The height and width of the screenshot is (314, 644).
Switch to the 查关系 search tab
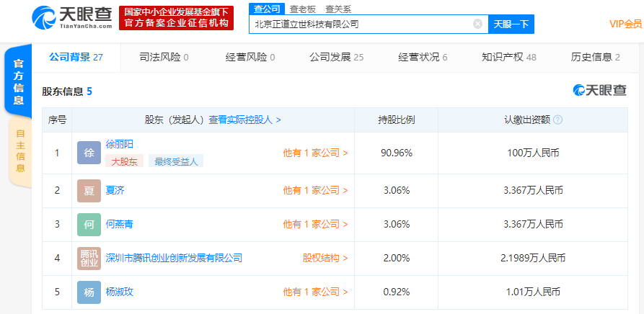(338, 9)
